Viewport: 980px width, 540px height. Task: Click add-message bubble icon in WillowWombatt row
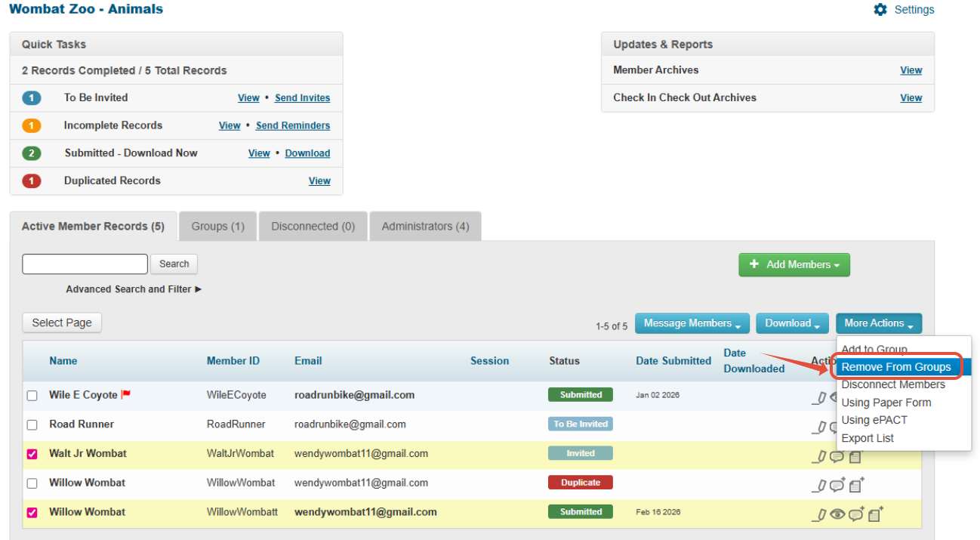[x=856, y=514]
